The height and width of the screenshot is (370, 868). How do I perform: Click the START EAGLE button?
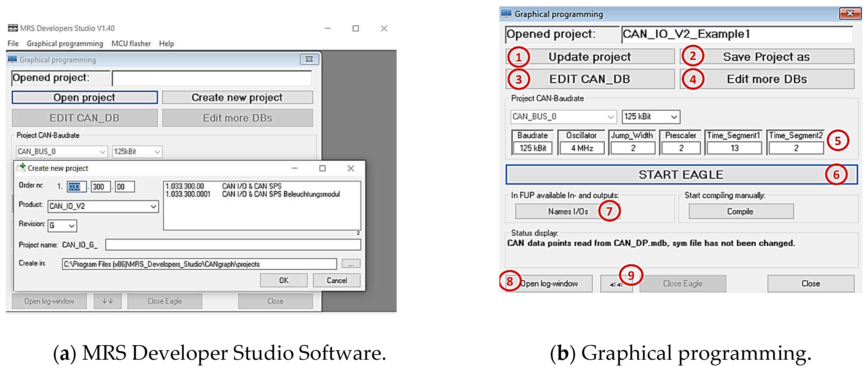(681, 174)
